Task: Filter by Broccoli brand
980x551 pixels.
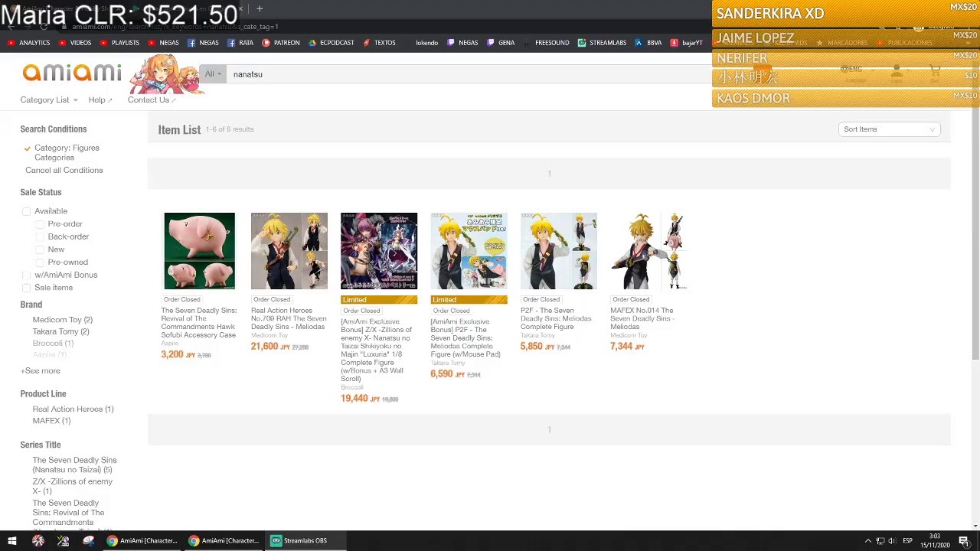Action: pos(53,344)
